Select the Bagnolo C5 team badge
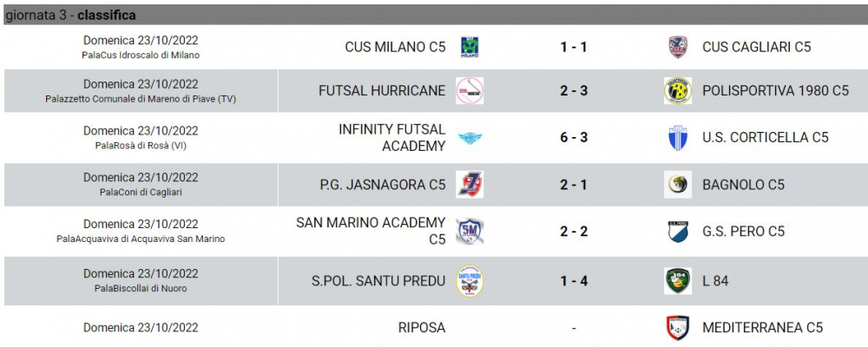This screenshot has width=868, height=347. click(x=678, y=184)
